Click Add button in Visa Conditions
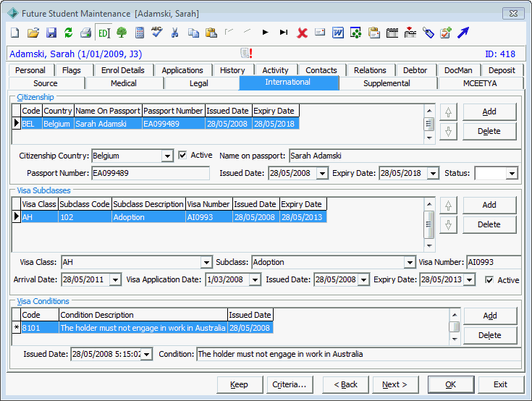The image size is (532, 401). (490, 316)
